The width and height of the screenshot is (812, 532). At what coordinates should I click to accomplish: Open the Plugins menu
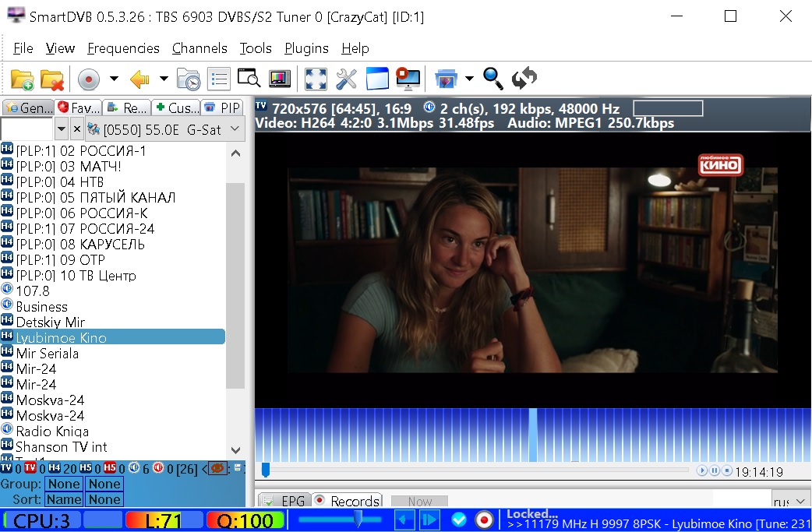point(306,48)
